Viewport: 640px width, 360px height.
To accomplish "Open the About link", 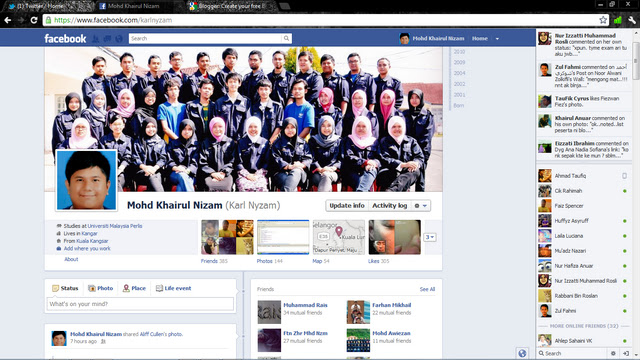I will point(71,259).
